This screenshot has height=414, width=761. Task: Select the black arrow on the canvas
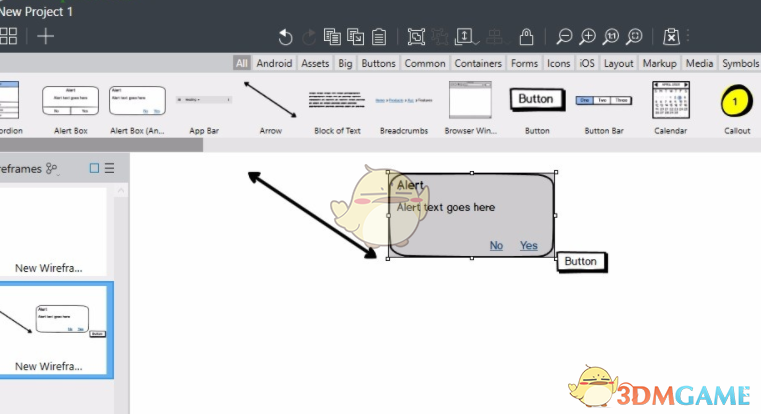pyautogui.click(x=312, y=215)
